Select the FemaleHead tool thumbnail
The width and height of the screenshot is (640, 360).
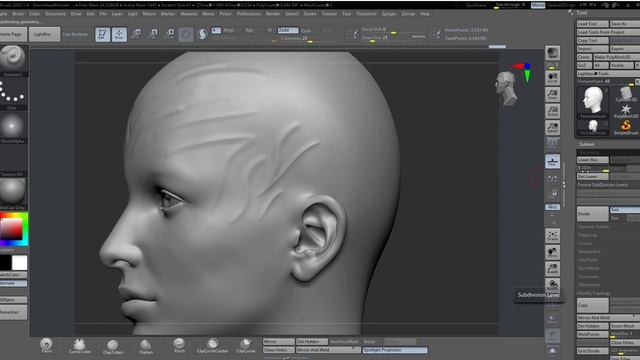pos(593,102)
